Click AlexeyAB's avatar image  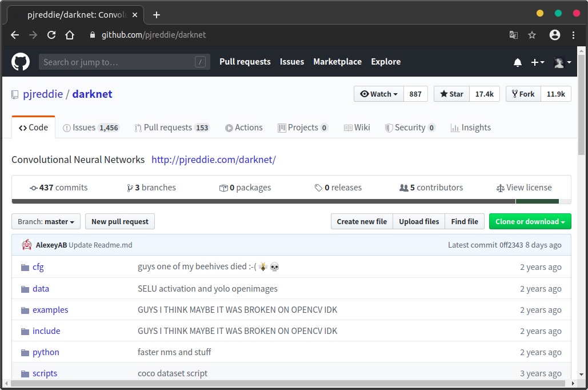click(x=27, y=245)
